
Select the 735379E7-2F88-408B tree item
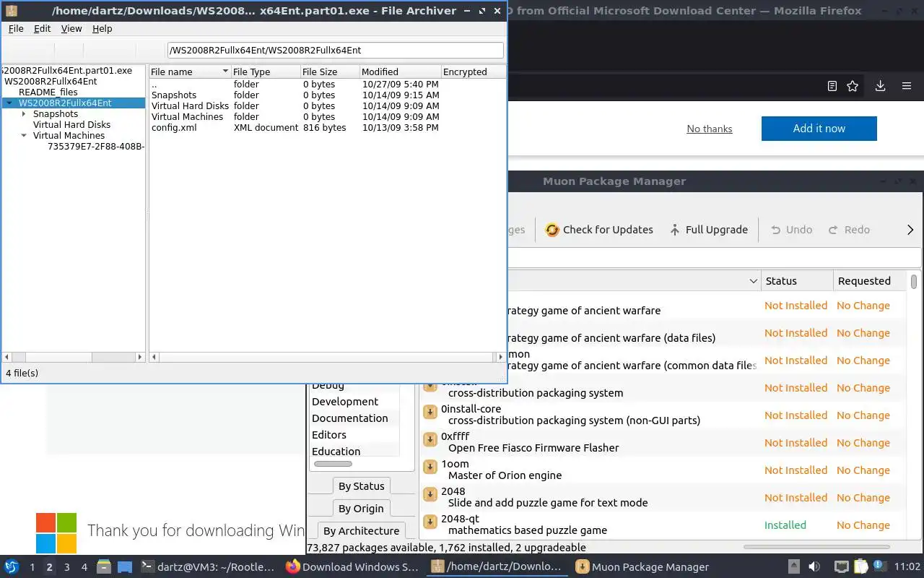click(96, 147)
